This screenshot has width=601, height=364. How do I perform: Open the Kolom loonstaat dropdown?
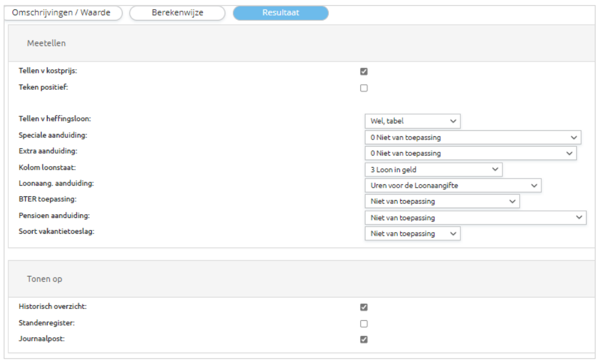(x=433, y=169)
